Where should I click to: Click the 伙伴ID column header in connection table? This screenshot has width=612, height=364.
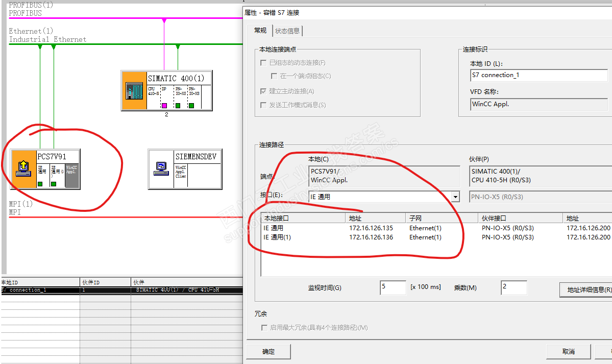[105, 282]
